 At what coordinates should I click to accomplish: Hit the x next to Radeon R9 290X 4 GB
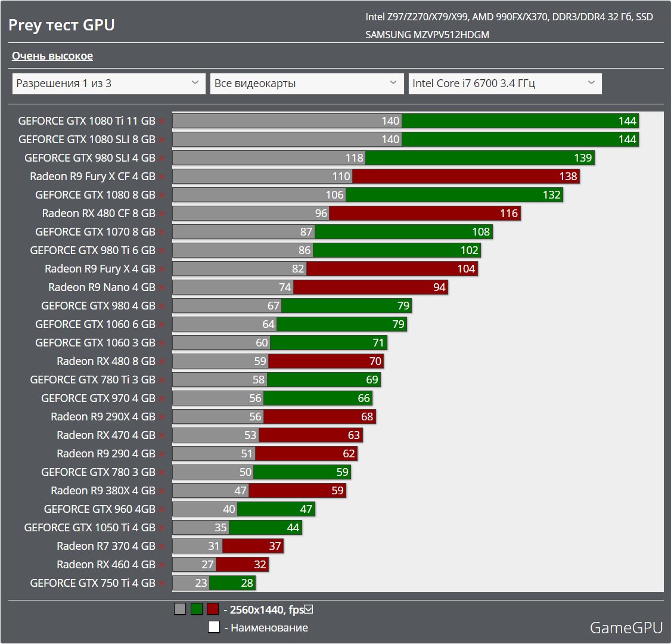161,417
